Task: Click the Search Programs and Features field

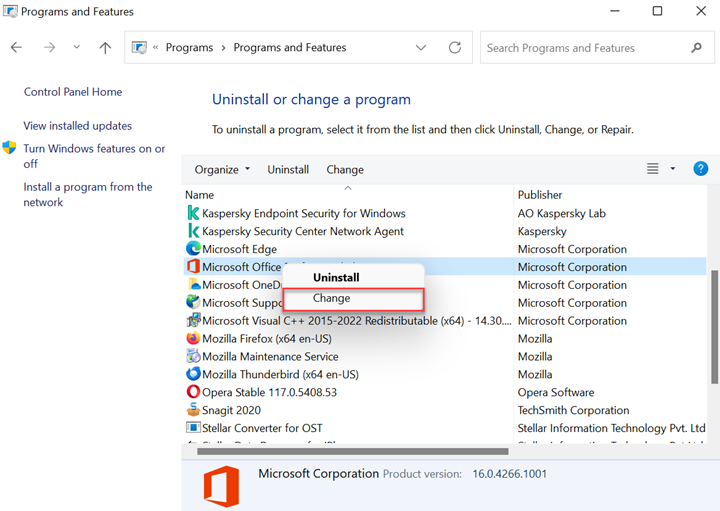Action: pyautogui.click(x=597, y=47)
